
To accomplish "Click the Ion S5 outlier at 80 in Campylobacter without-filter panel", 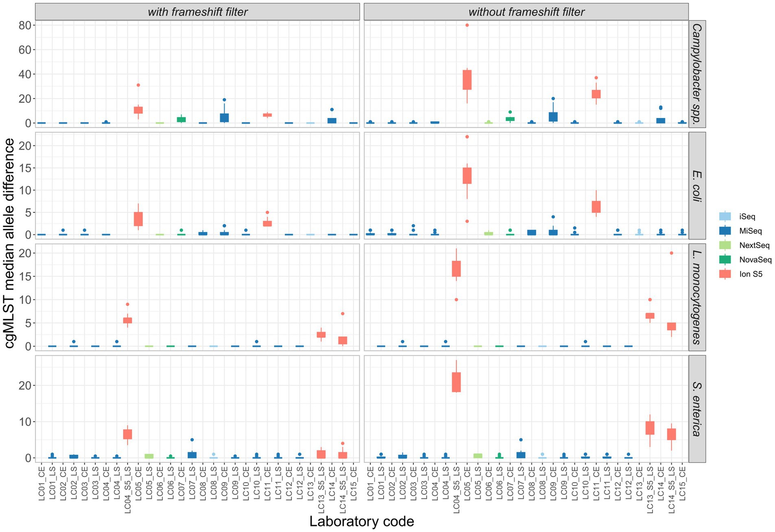I will coord(467,25).
